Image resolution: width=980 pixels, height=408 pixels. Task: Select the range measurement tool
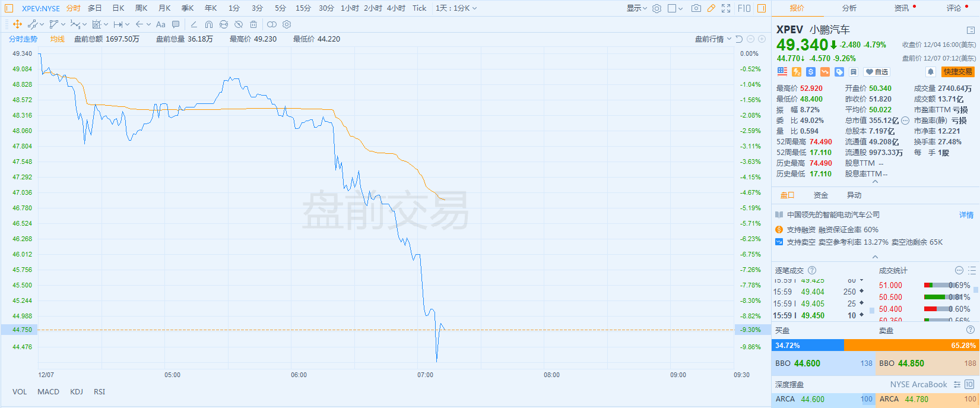click(x=118, y=24)
